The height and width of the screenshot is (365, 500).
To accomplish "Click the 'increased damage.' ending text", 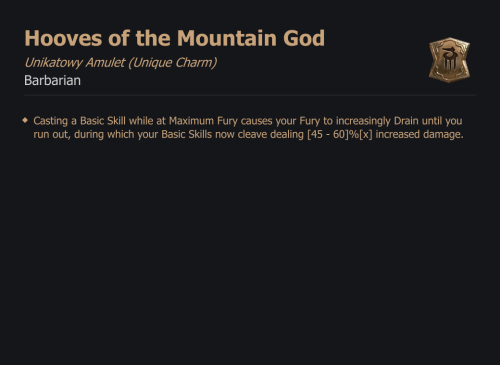I will tap(419, 134).
